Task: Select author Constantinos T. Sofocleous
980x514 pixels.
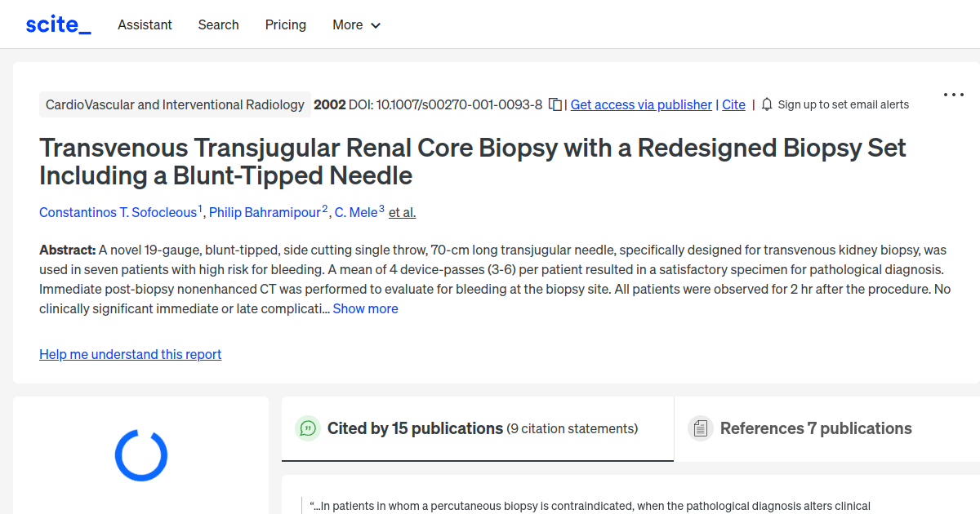Action: [118, 212]
